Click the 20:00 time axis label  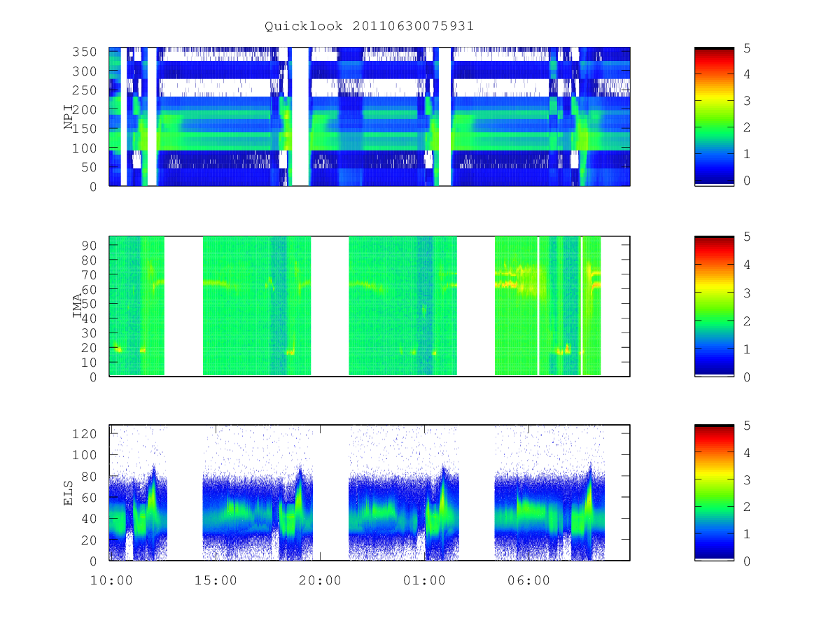pyautogui.click(x=321, y=580)
